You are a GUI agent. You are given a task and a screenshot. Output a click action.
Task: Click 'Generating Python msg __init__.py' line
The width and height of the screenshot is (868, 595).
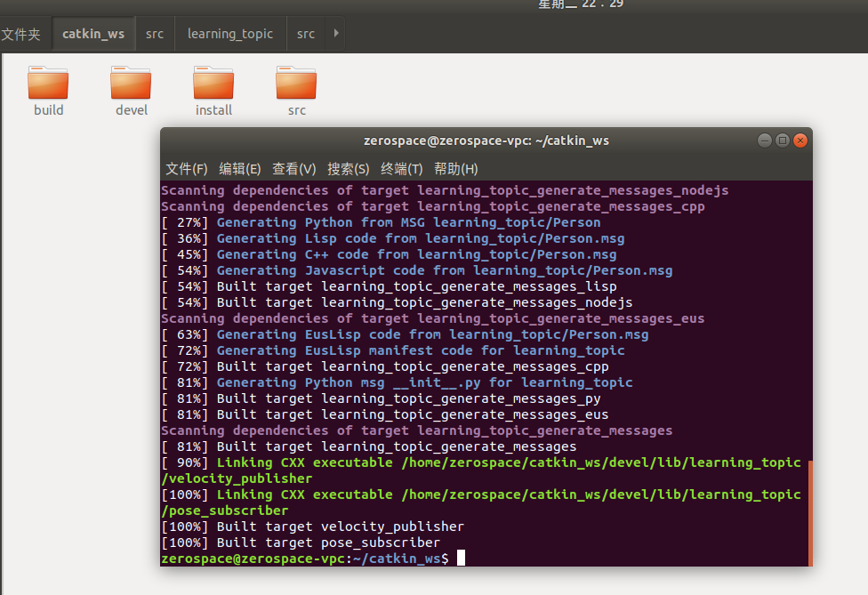click(x=397, y=383)
